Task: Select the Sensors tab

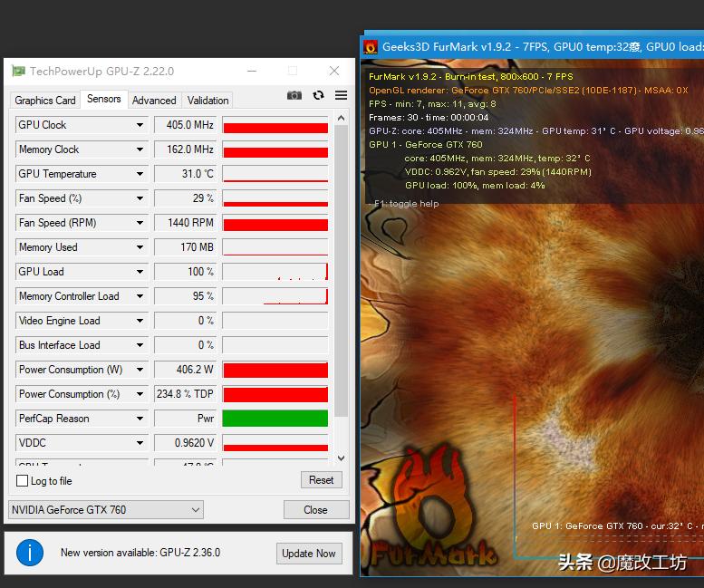Action: point(103,99)
